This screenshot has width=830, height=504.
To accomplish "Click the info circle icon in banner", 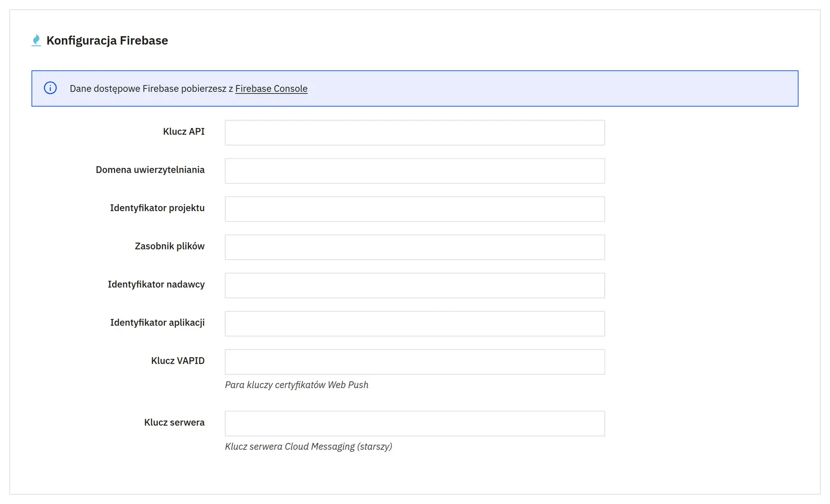I will (x=50, y=88).
